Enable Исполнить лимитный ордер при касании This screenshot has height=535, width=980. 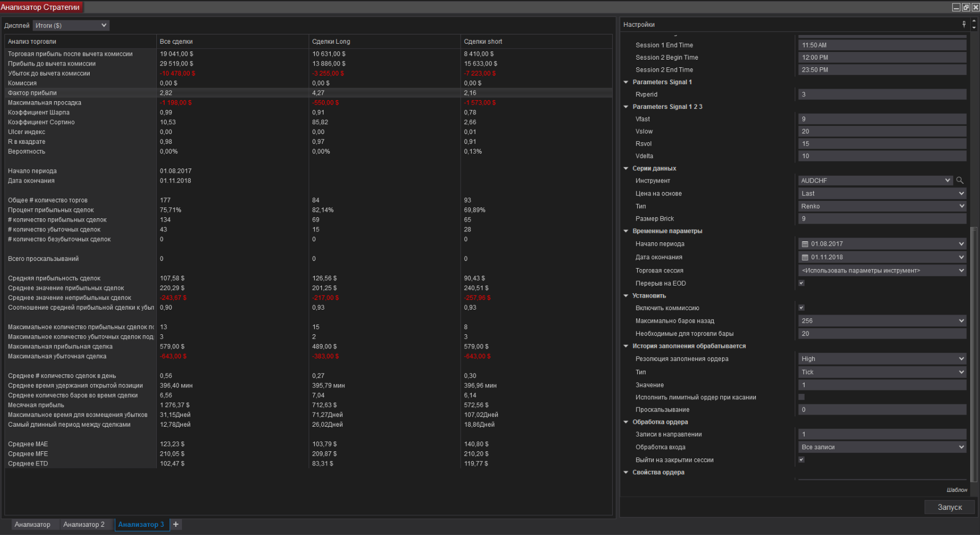click(801, 397)
